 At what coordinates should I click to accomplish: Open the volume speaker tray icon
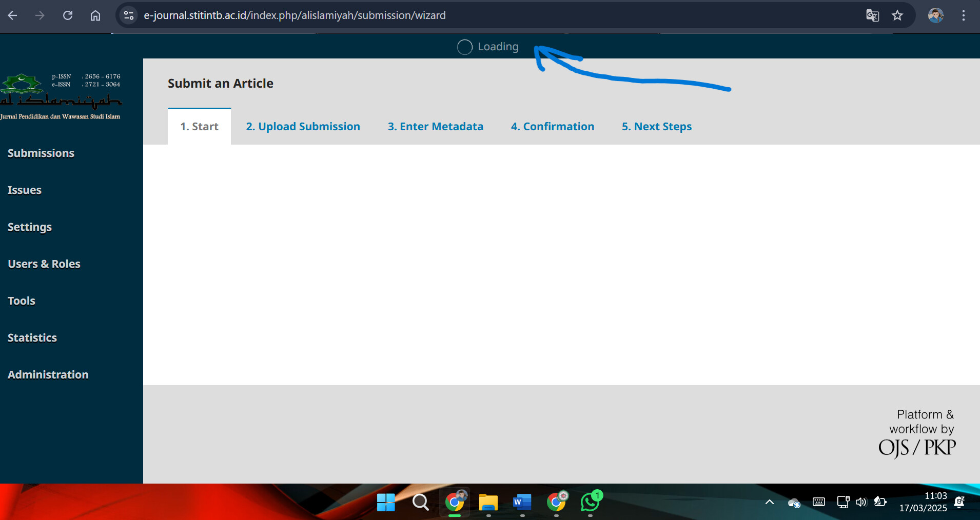(861, 502)
